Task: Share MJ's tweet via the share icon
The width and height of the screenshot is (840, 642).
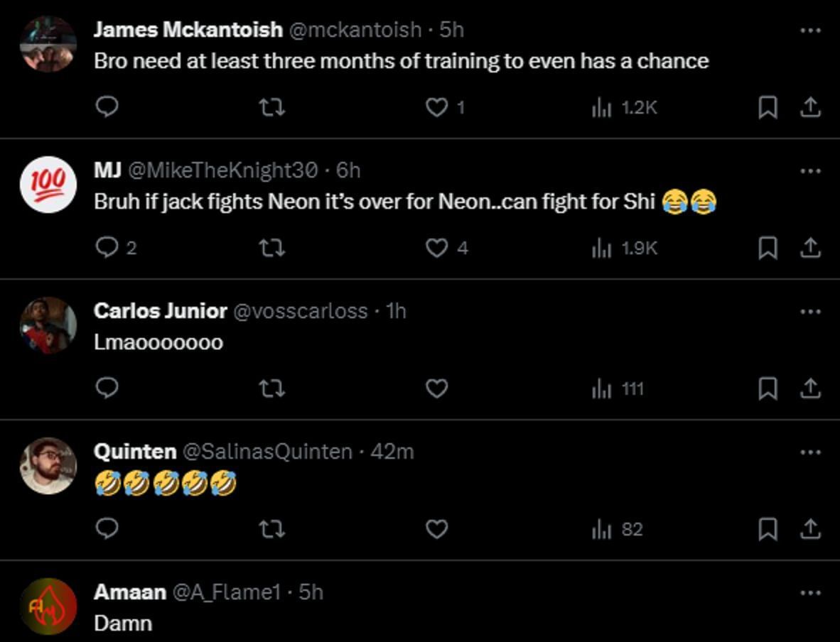Action: (809, 248)
